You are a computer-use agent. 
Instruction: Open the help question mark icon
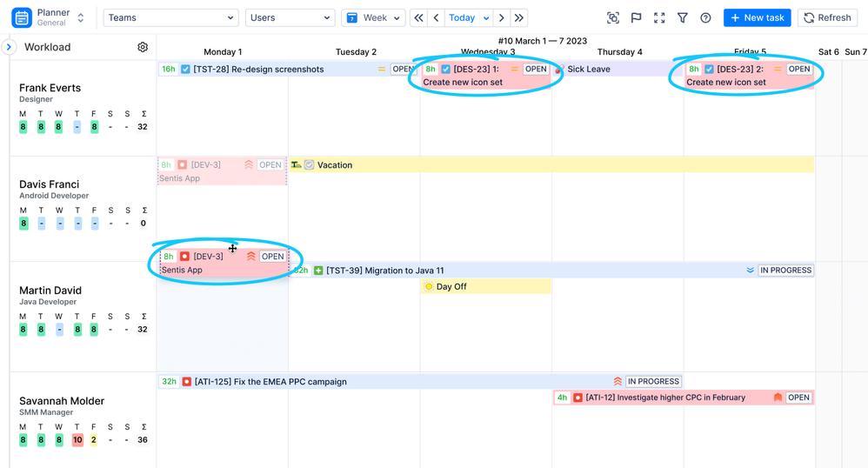[705, 17]
